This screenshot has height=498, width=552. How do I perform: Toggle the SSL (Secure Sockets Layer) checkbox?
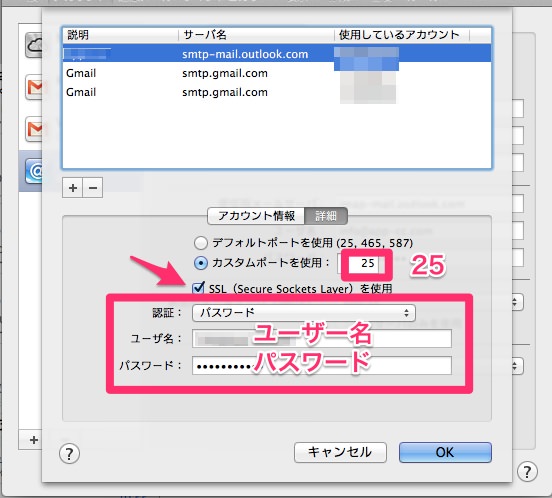point(198,288)
